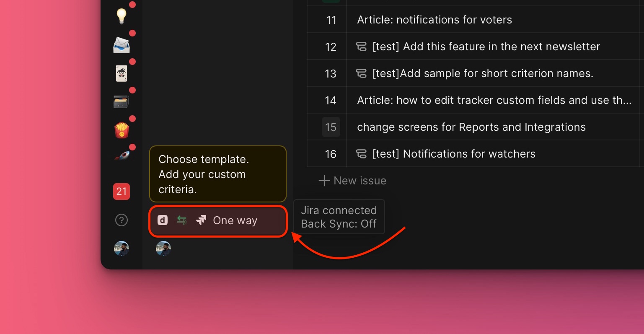Open the help question mark icon
The image size is (644, 334).
pyautogui.click(x=121, y=220)
